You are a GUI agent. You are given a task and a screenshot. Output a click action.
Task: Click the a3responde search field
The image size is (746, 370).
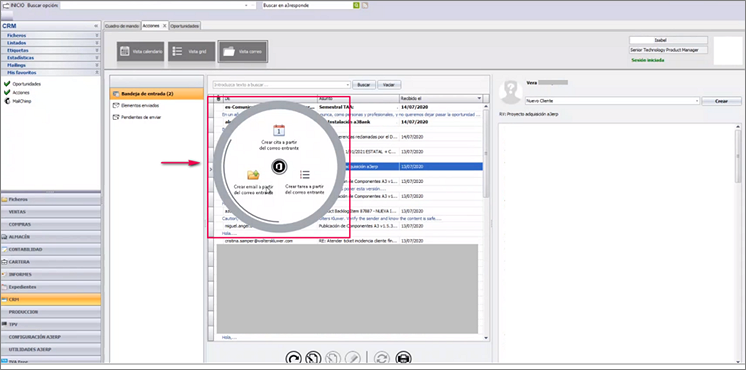pyautogui.click(x=307, y=5)
